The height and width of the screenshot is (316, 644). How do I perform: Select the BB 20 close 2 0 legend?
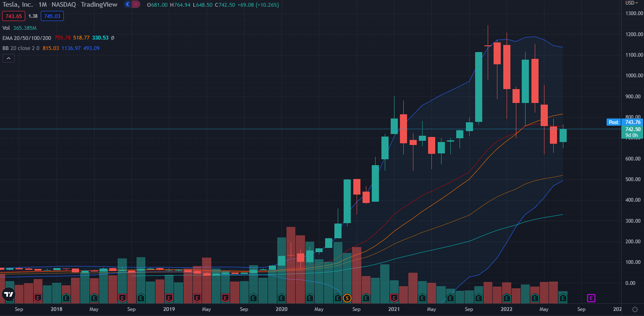pos(21,48)
